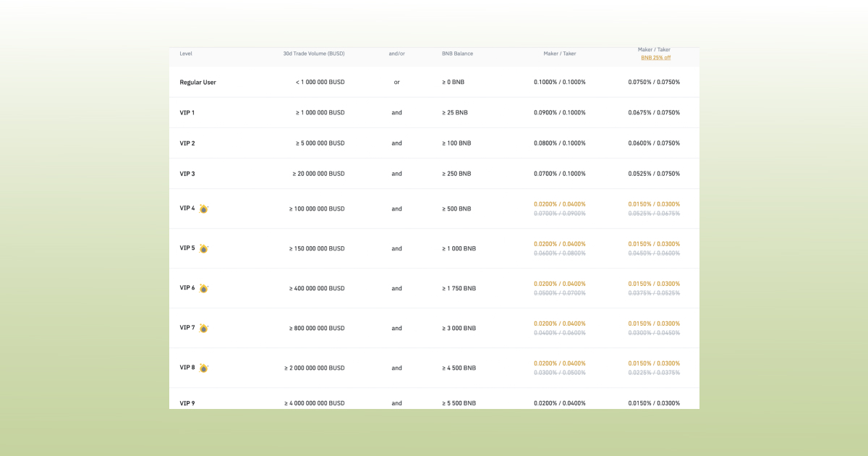Select the VIP 3 tier label
Screen dimensions: 868x456
[x=187, y=174]
